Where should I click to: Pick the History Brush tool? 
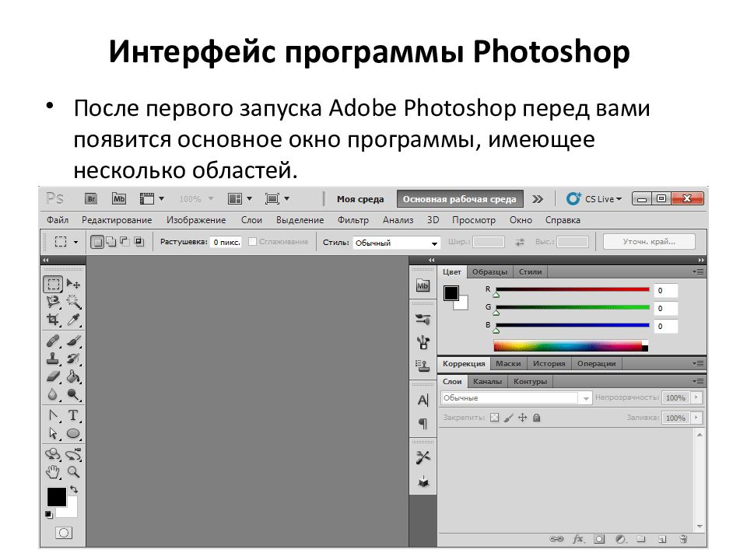[73, 359]
